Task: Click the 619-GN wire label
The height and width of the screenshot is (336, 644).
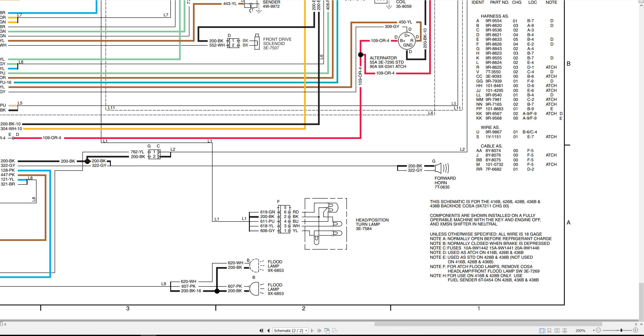Action: pos(267,212)
